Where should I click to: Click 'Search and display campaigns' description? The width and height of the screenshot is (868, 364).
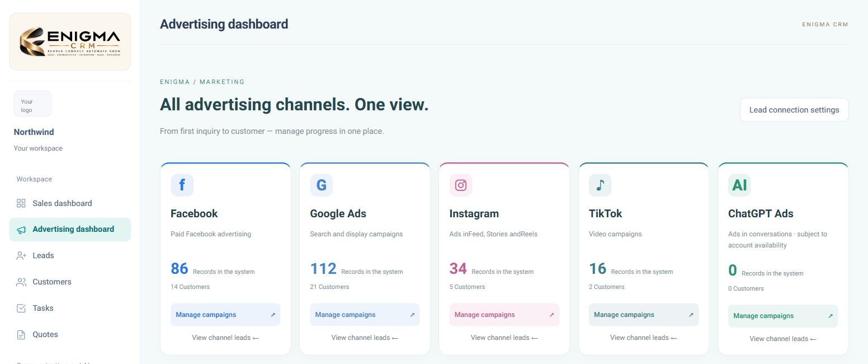point(356,234)
